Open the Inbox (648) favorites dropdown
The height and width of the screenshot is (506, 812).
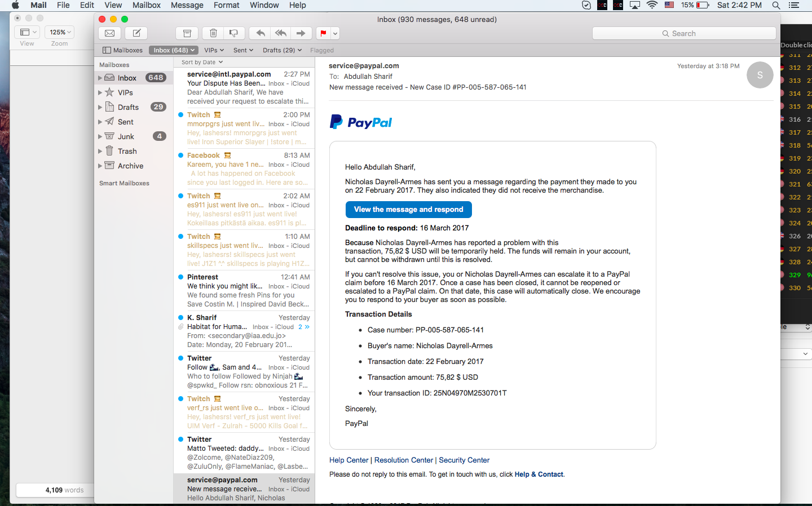pos(174,50)
